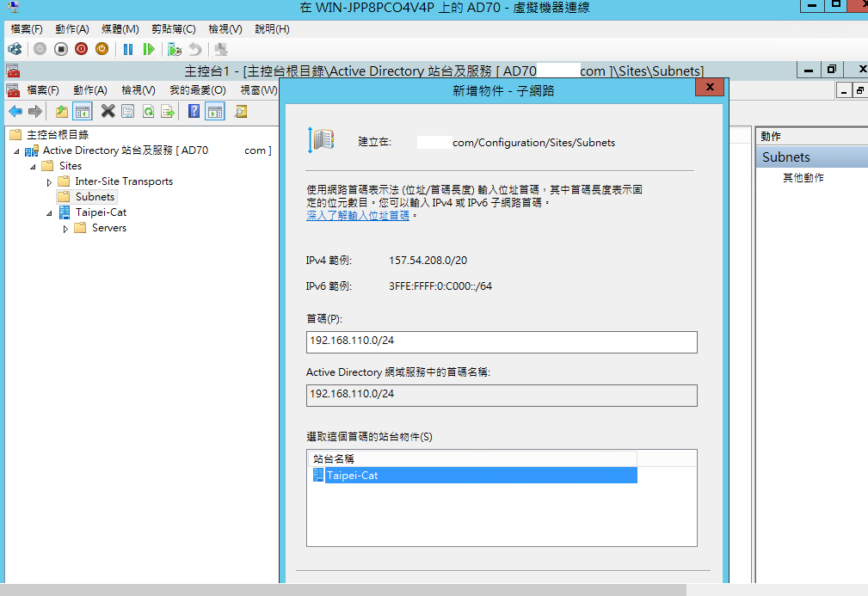This screenshot has height=596, width=868.
Task: Click the Ctrl+Alt+Del icon in VM toolbar
Action: pos(15,49)
